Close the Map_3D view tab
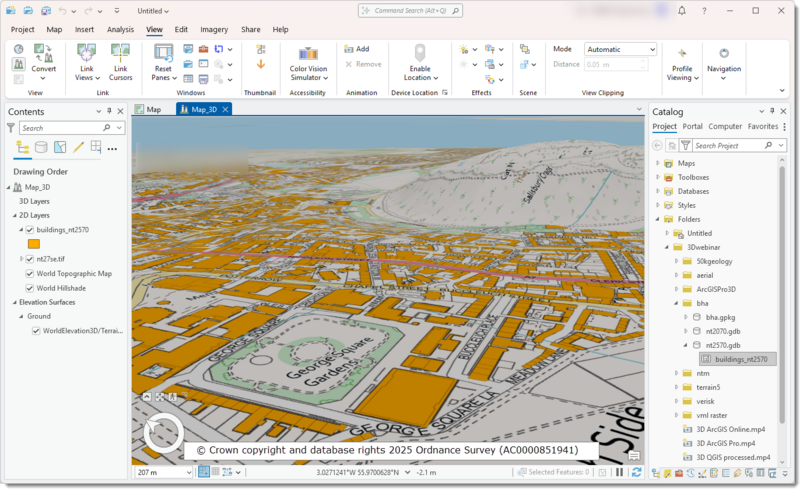This screenshot has height=489, width=800. click(225, 109)
